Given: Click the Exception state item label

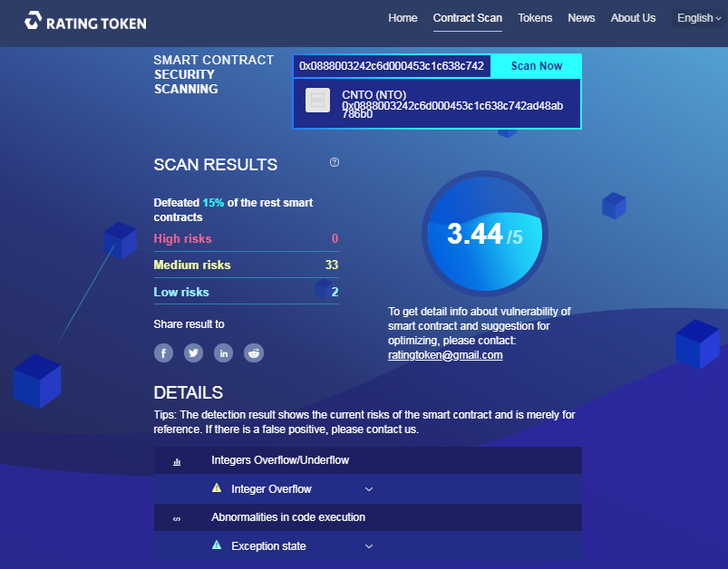Looking at the screenshot, I should pyautogui.click(x=268, y=546).
